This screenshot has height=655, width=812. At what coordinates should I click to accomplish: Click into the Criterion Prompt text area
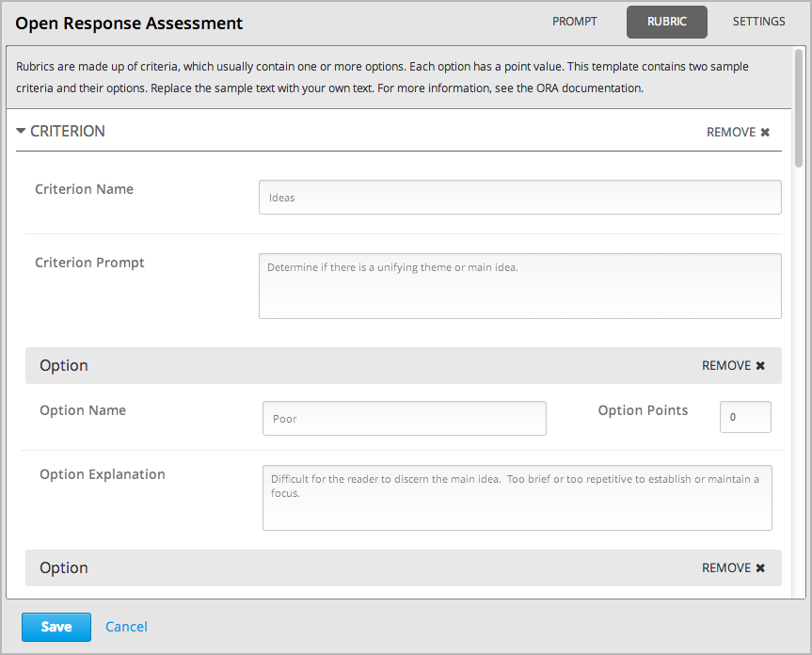click(520, 286)
